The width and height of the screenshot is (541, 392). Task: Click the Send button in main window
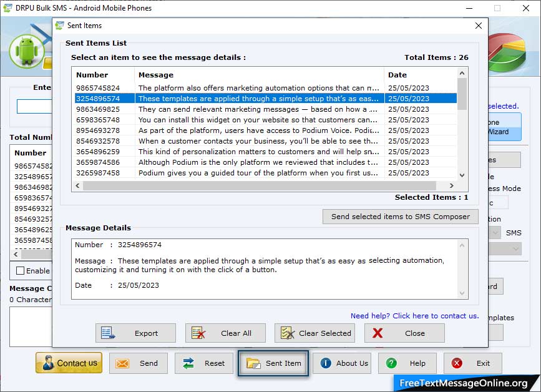tap(139, 363)
